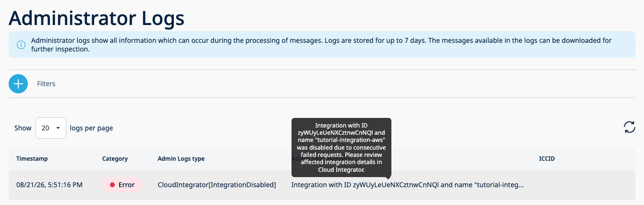The height and width of the screenshot is (205, 644).
Task: Click the truncated integration message in the row
Action: point(408,185)
